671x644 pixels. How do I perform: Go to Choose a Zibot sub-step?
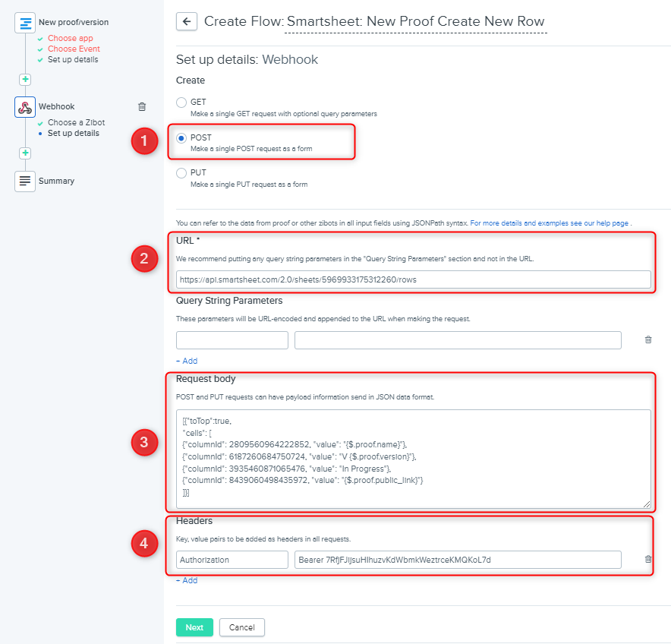(x=76, y=122)
